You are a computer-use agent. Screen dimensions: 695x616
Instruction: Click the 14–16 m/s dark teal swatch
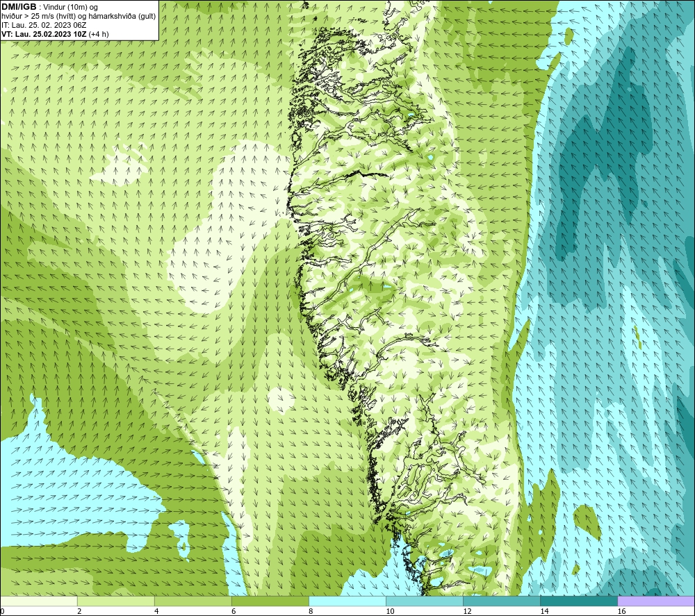[x=579, y=601]
